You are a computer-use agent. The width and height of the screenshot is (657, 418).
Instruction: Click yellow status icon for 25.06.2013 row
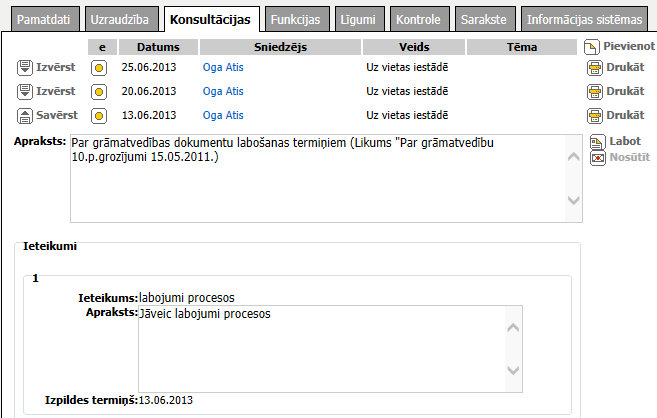pos(99,68)
